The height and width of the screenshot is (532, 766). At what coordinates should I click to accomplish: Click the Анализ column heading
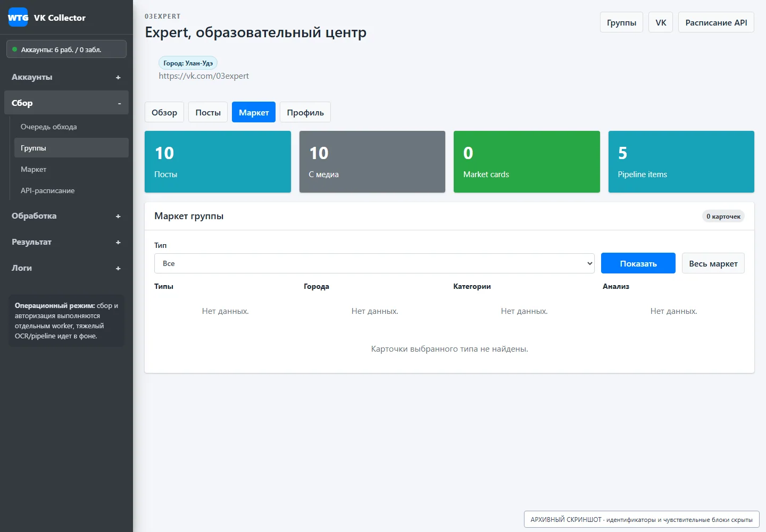[616, 286]
